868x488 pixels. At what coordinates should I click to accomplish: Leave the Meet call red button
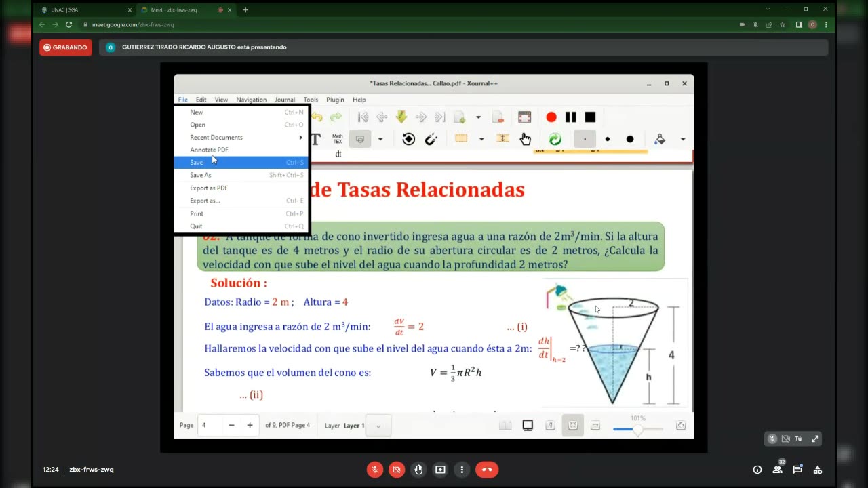click(487, 469)
